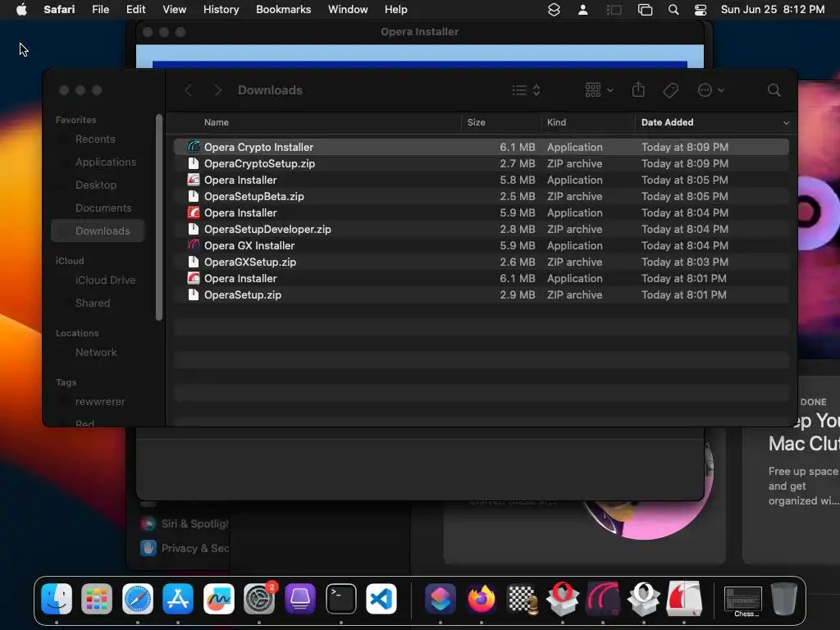Select the rewwrerer tag in sidebar

(x=99, y=402)
